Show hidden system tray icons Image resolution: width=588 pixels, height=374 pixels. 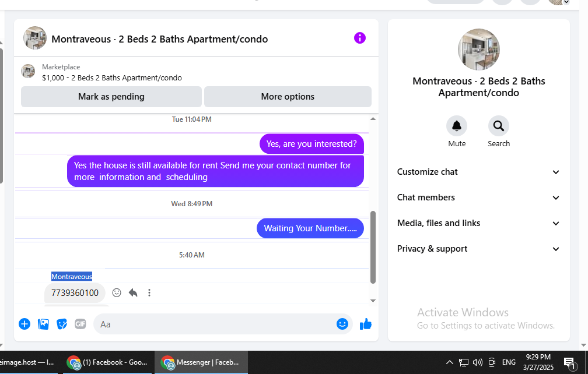[449, 362]
